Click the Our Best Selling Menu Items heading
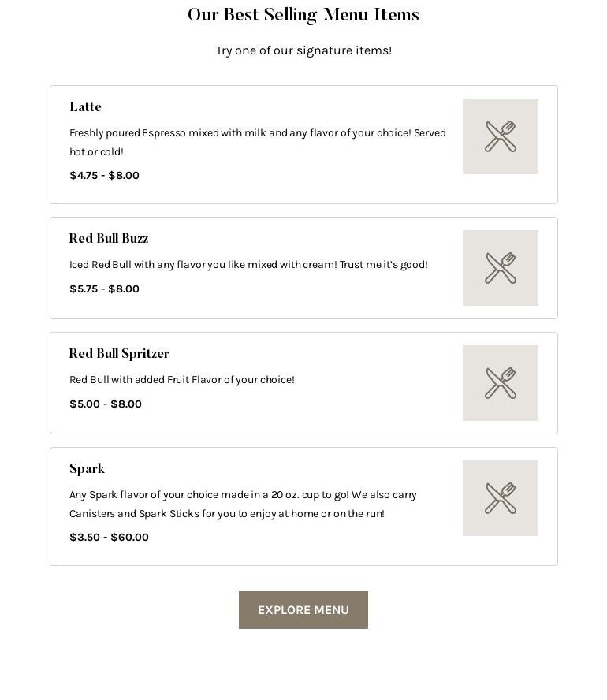The width and height of the screenshot is (607, 700). point(303,14)
